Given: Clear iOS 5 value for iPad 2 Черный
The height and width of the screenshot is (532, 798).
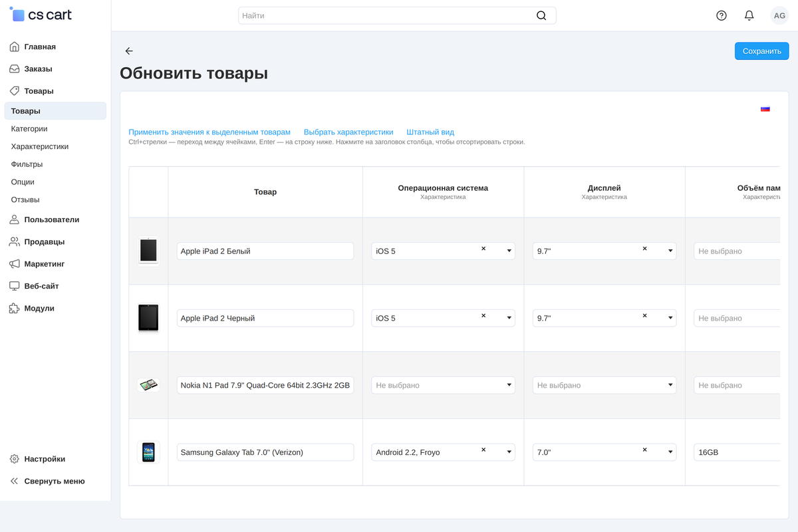Looking at the screenshot, I should point(483,316).
